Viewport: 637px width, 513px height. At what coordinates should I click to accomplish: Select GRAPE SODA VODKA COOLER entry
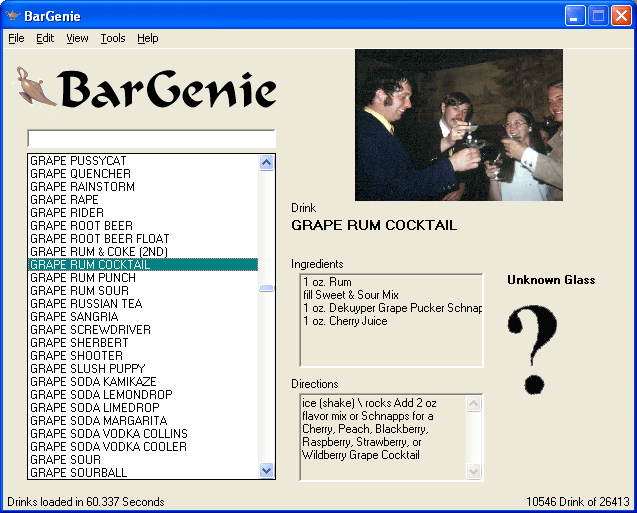(143, 447)
